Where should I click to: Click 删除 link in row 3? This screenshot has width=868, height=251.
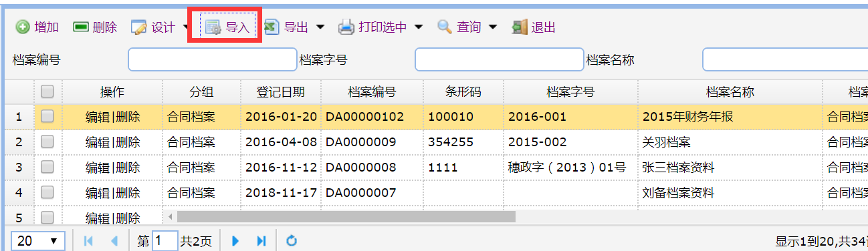coord(128,168)
